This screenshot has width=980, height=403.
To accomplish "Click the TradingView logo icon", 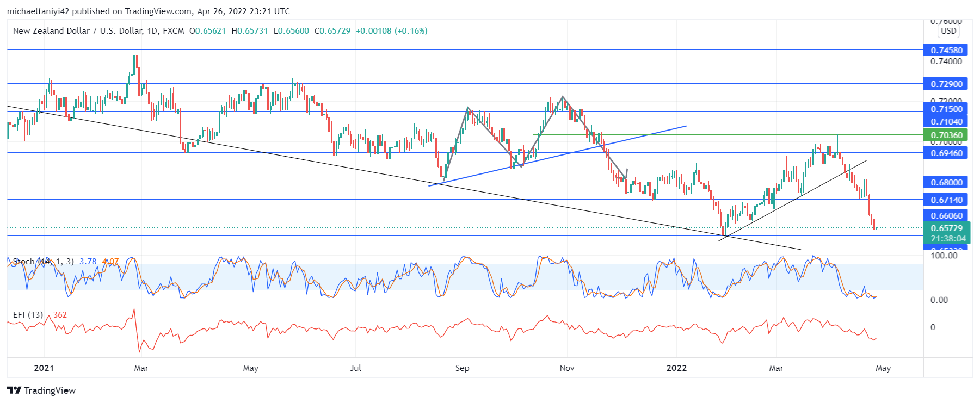I will point(14,390).
